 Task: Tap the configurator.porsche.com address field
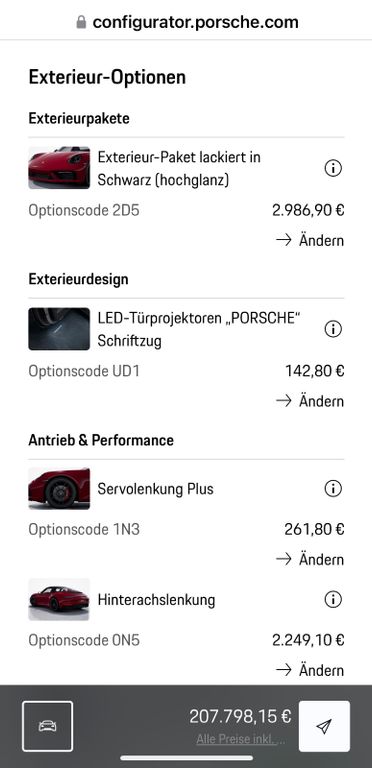(187, 22)
